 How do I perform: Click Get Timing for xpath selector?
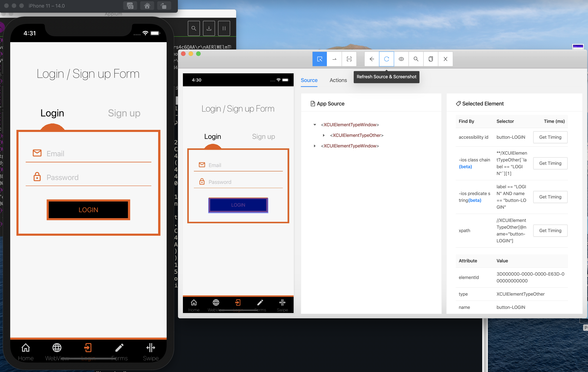[550, 231]
